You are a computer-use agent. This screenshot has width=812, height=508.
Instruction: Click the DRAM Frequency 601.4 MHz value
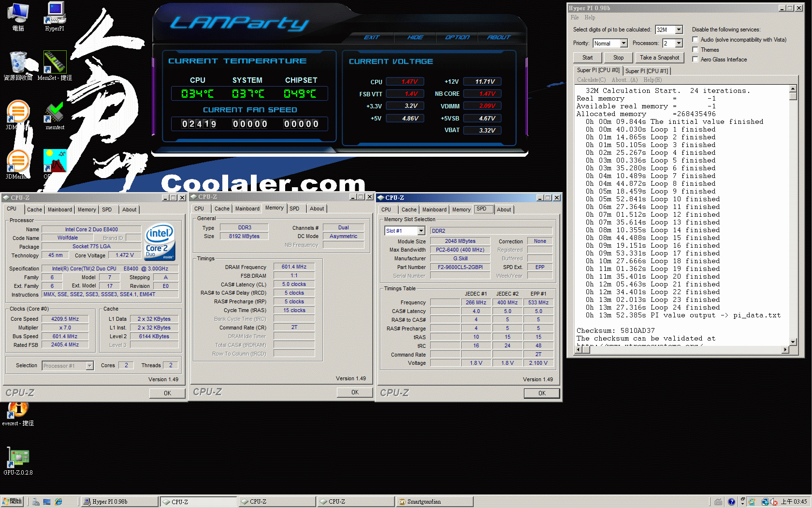(x=294, y=267)
